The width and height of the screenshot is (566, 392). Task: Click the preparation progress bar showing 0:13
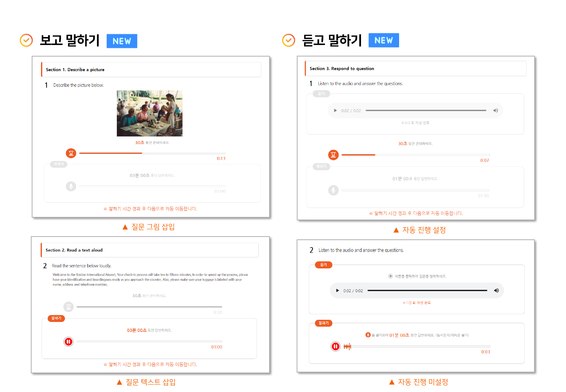tap(152, 153)
